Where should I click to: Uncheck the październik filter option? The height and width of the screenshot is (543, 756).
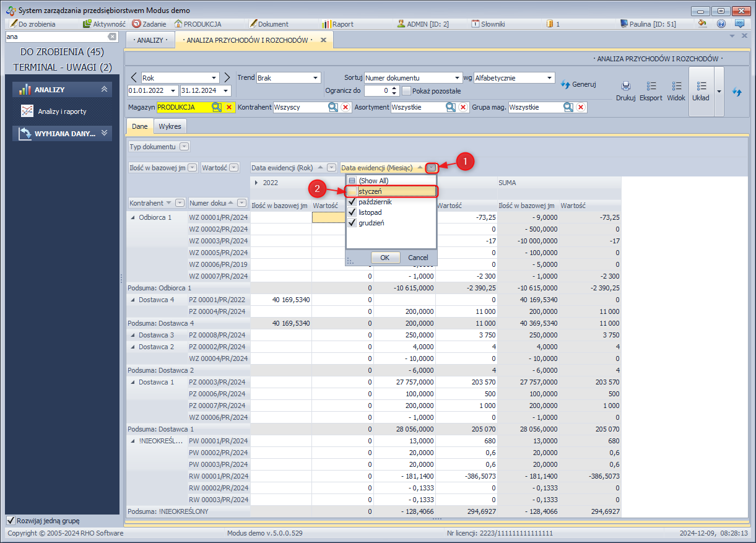352,202
